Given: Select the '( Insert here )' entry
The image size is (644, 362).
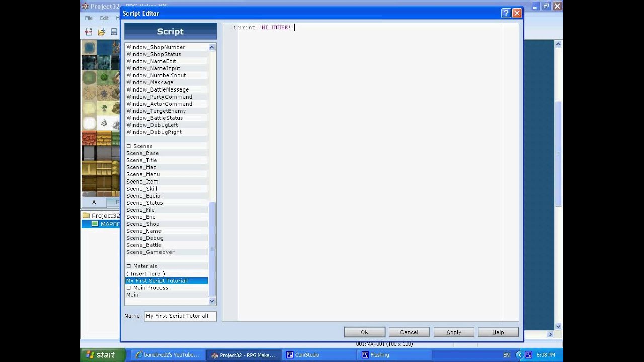Looking at the screenshot, I should point(166,274).
